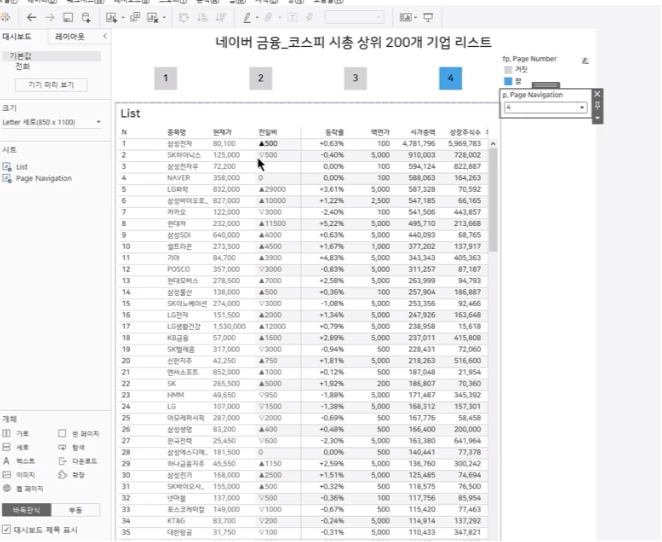
Task: Click the new data source icon
Action: (86, 17)
